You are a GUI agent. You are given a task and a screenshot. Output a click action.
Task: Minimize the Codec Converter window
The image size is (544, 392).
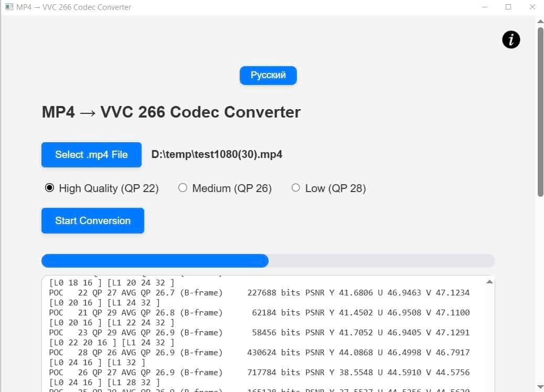click(x=484, y=7)
